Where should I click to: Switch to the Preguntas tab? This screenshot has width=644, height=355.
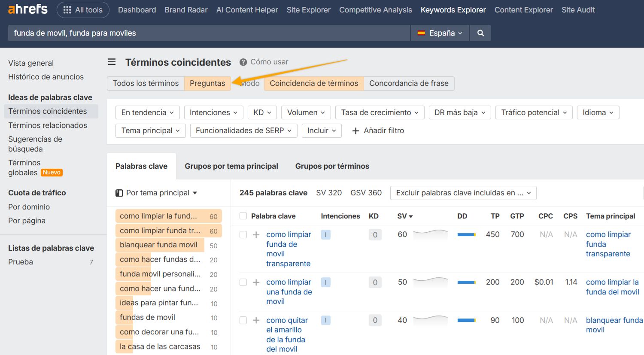click(x=207, y=83)
